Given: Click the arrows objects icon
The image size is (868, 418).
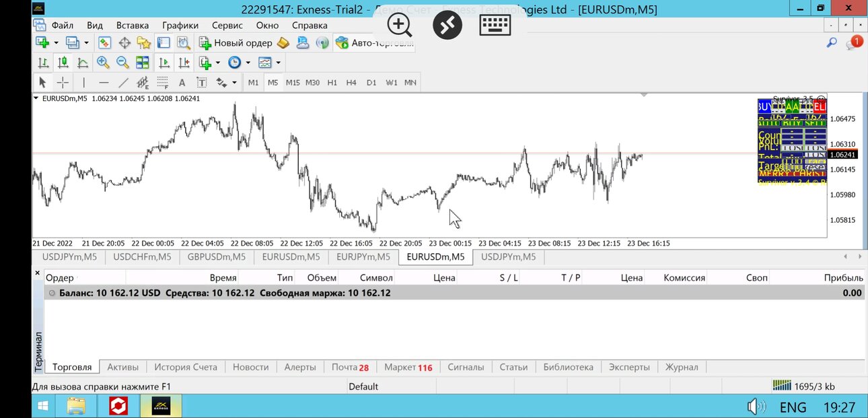Looking at the screenshot, I should (221, 82).
